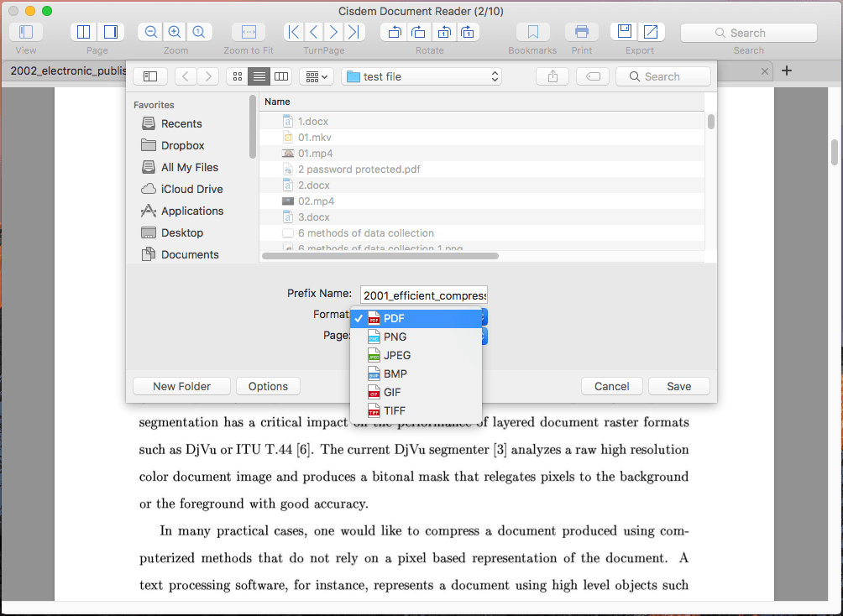The image size is (843, 616).
Task: Open Documents in the Favorites sidebar
Action: click(179, 254)
